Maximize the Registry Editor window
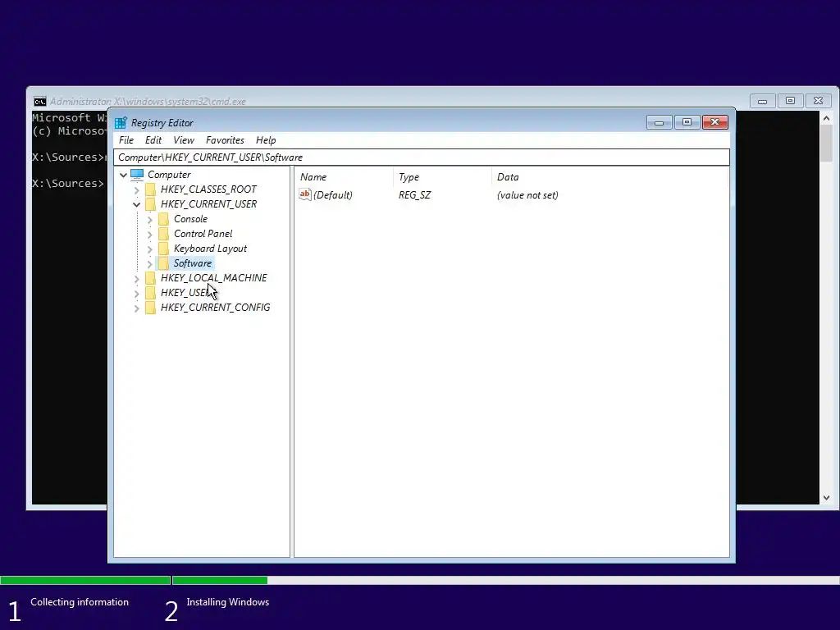Viewport: 840px width, 630px height. click(x=687, y=123)
